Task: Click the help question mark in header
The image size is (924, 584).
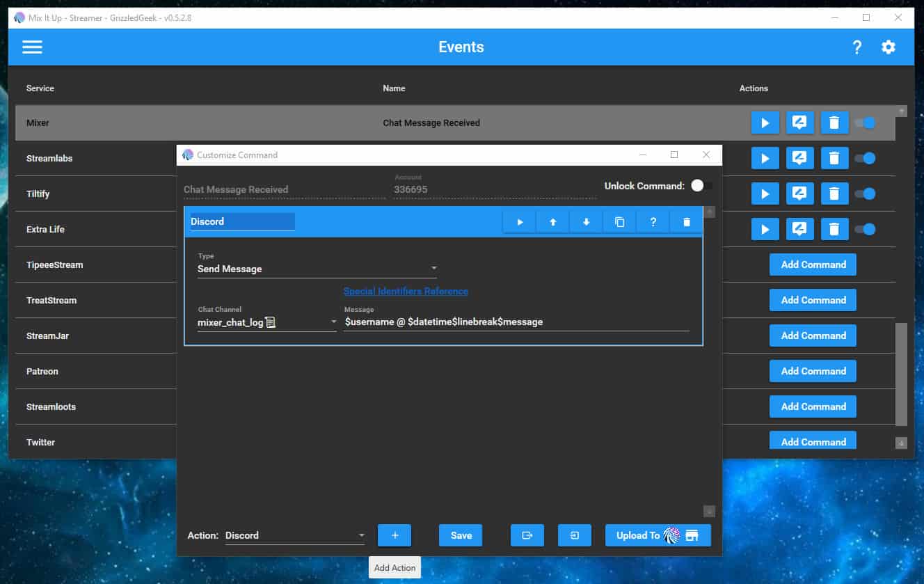Action: point(857,47)
